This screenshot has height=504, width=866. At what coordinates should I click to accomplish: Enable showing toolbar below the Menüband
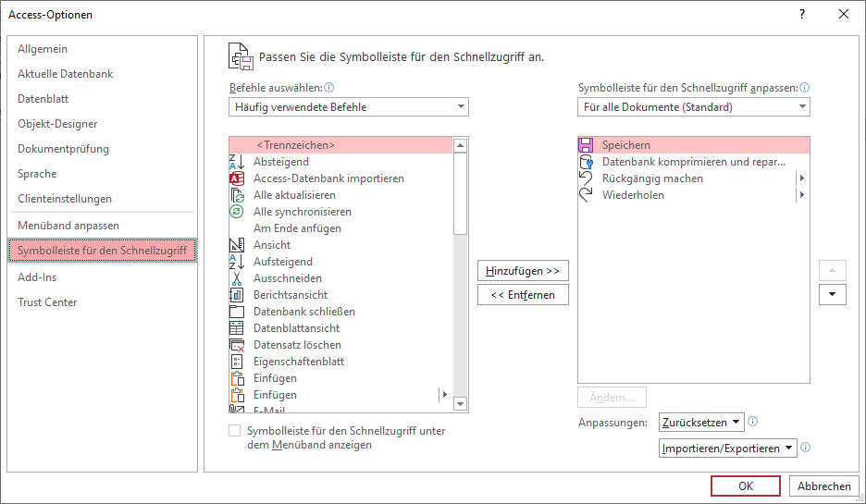pos(235,431)
